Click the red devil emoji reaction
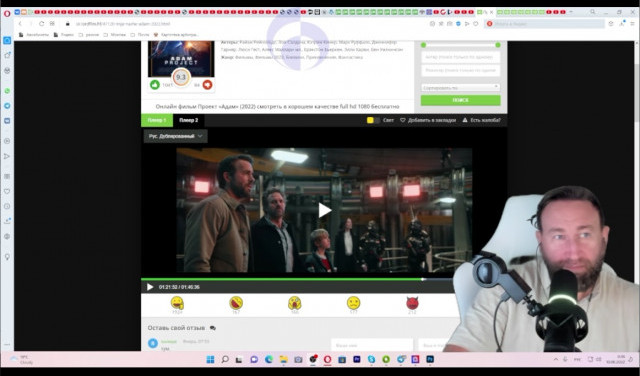Screen dimensions: 640x376 coord(412,303)
